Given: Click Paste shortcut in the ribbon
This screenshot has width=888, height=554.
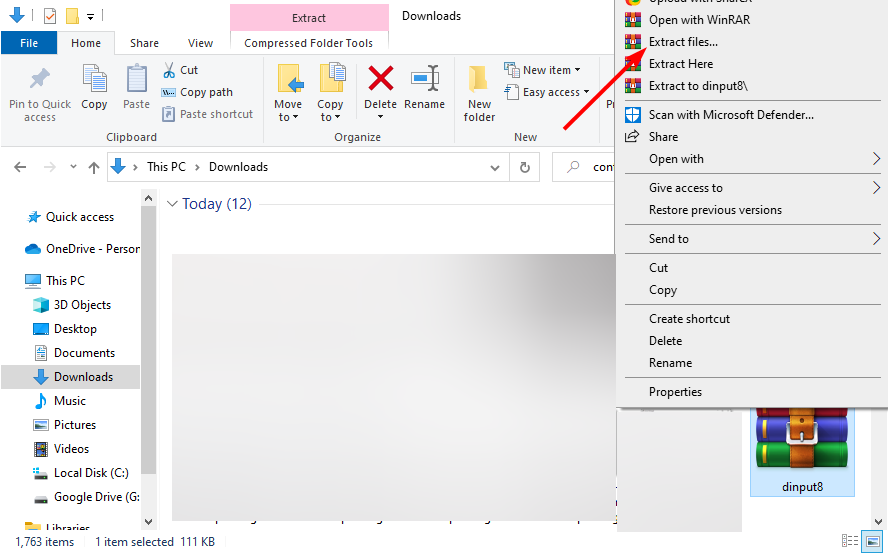Looking at the screenshot, I should (208, 114).
